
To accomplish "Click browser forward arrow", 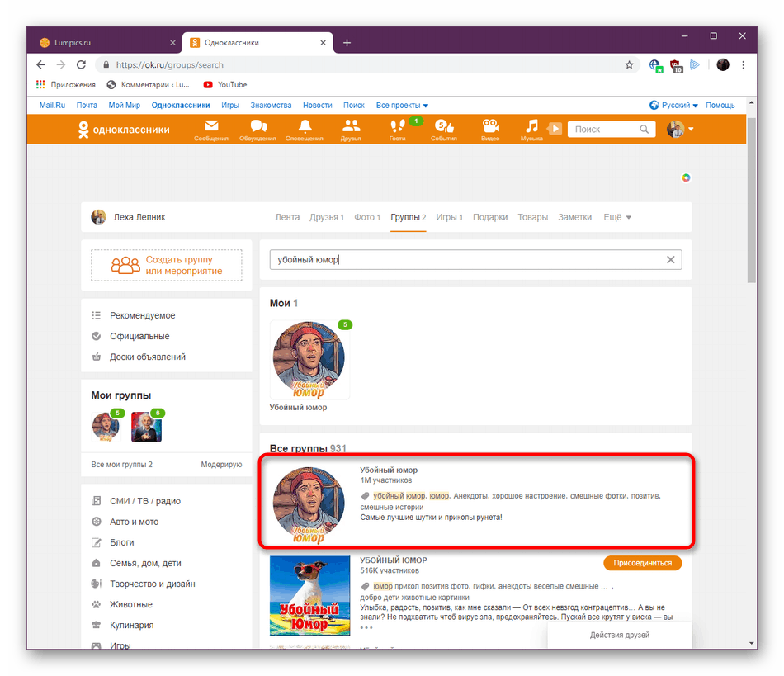I will [x=61, y=64].
